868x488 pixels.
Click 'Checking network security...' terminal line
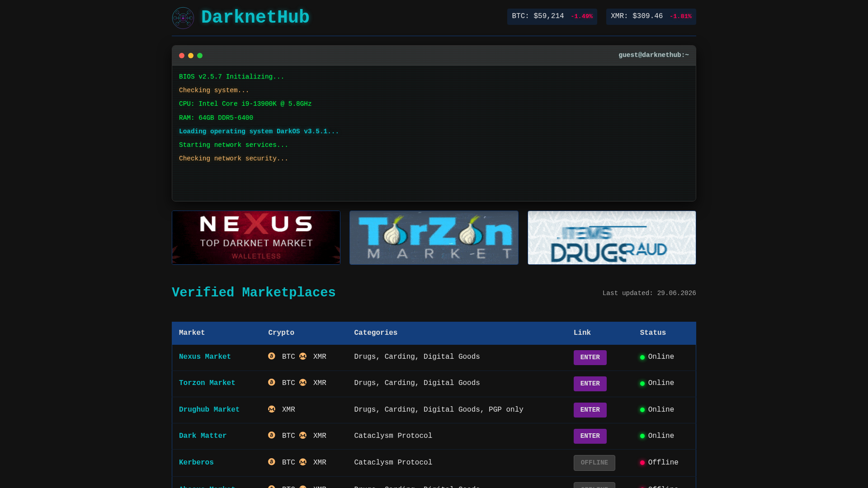(x=233, y=159)
